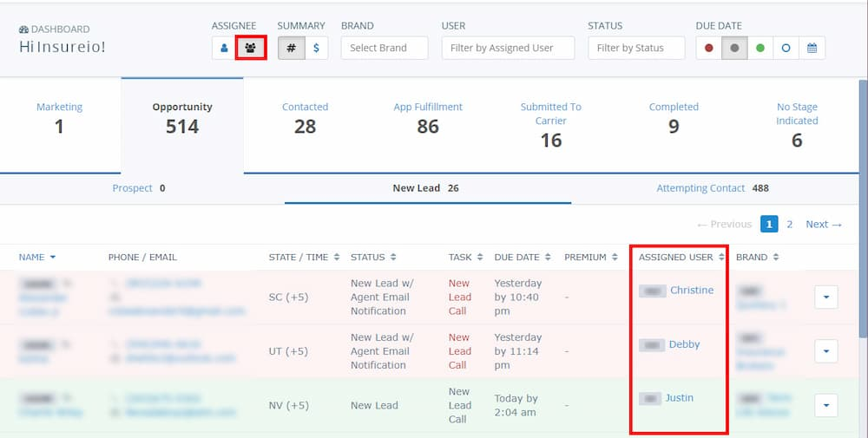
Task: Sort table by Name column
Action: [37, 257]
